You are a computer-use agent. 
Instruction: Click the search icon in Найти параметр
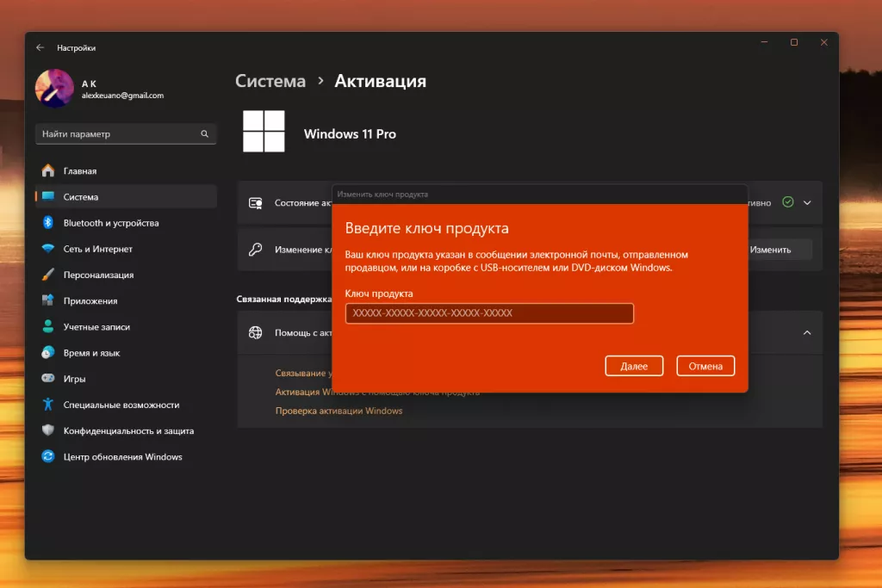click(x=204, y=134)
